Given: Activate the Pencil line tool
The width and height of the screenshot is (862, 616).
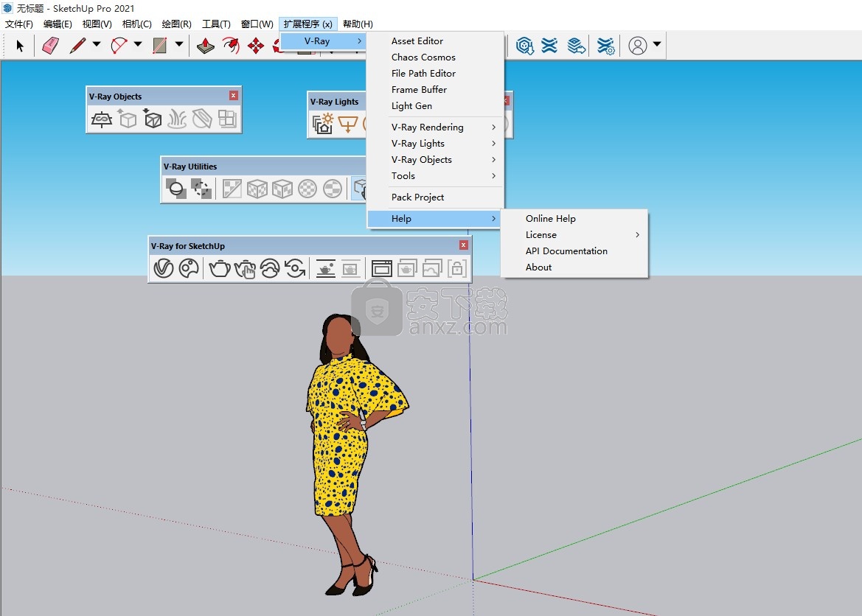Looking at the screenshot, I should pos(78,46).
